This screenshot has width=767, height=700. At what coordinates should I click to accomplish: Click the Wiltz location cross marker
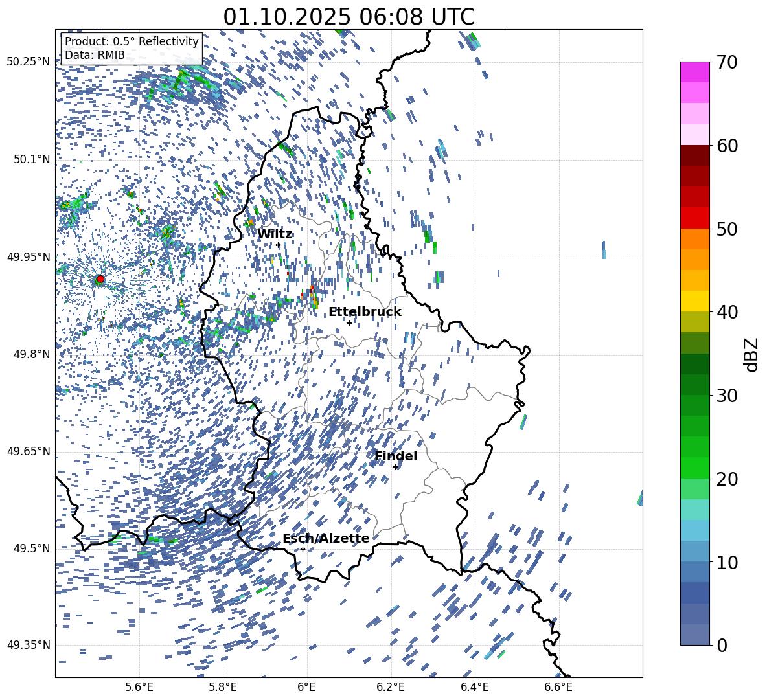click(279, 245)
